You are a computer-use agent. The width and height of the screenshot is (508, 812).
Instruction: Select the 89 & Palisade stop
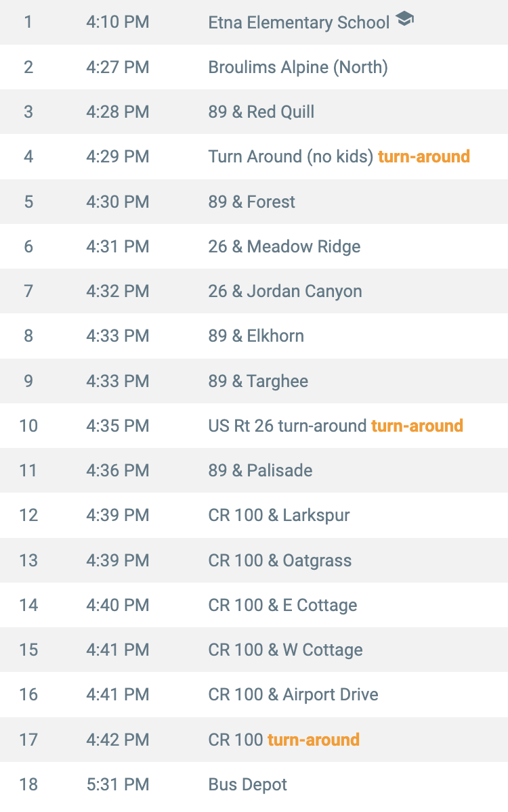coord(261,470)
